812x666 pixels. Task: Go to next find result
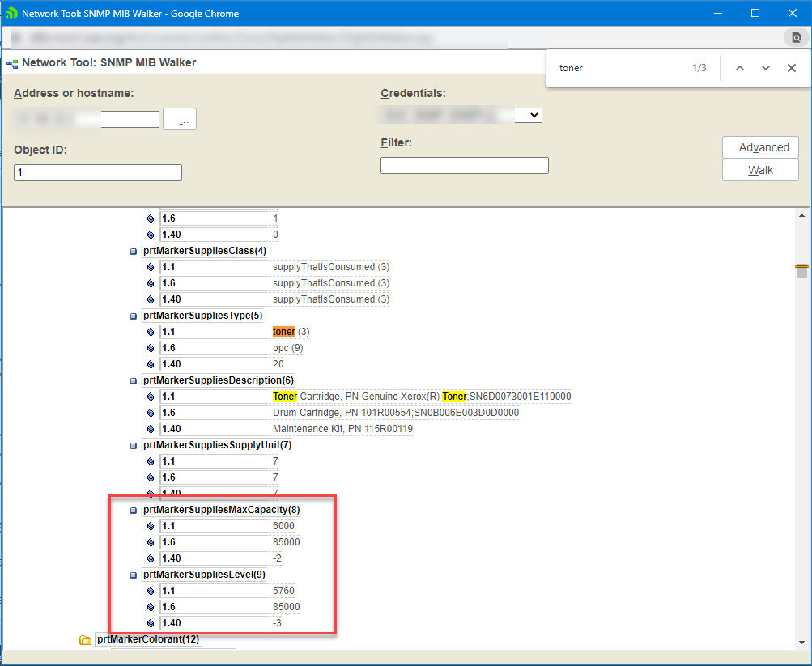click(x=766, y=68)
